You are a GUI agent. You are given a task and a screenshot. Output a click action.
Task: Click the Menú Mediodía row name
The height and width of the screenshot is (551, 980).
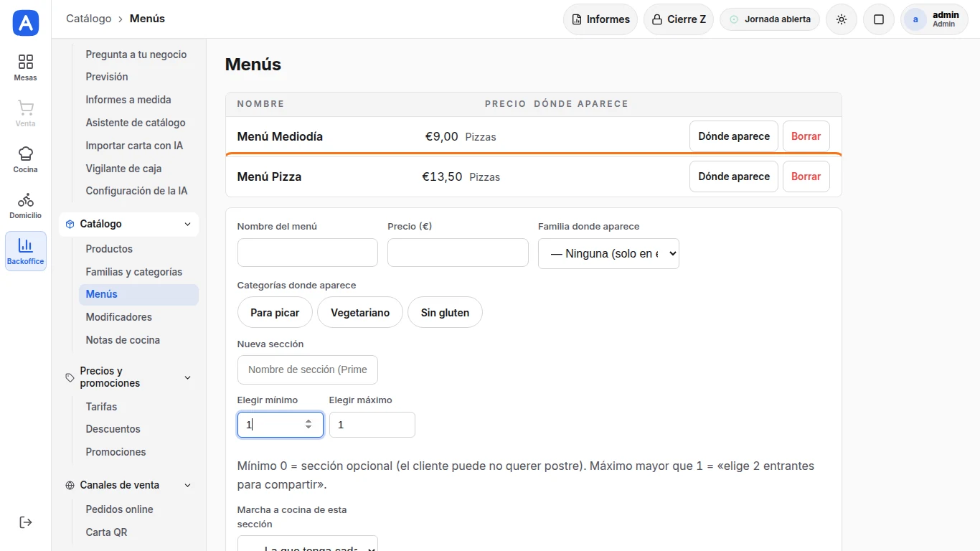click(280, 136)
